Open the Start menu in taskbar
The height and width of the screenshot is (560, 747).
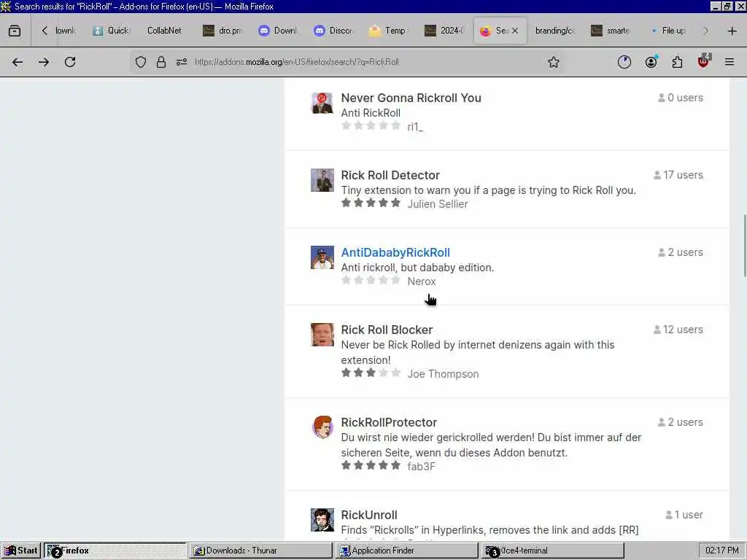point(21,551)
